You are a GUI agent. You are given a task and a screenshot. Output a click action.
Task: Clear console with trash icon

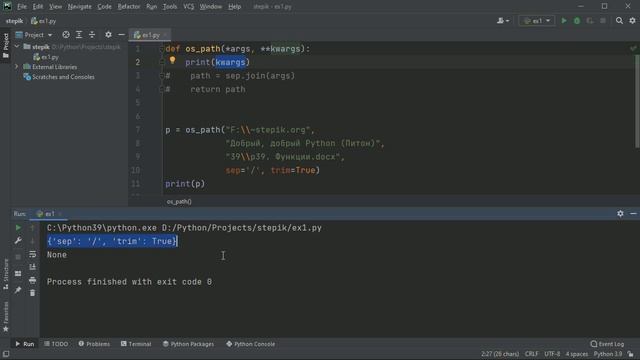pos(33,293)
